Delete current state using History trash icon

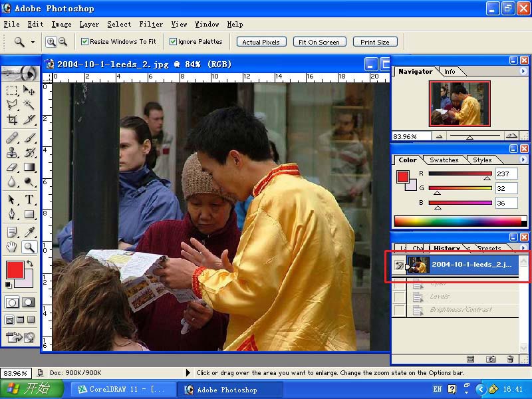pos(510,359)
